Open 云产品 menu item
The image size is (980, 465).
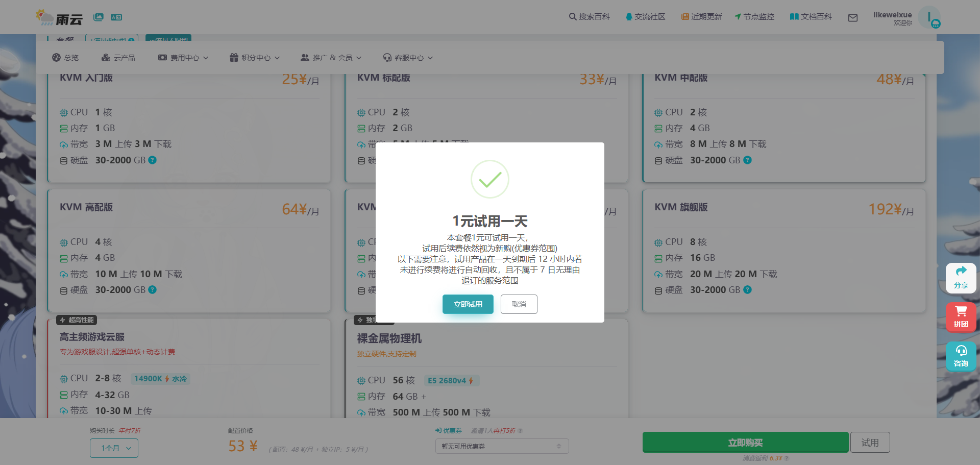pyautogui.click(x=118, y=58)
